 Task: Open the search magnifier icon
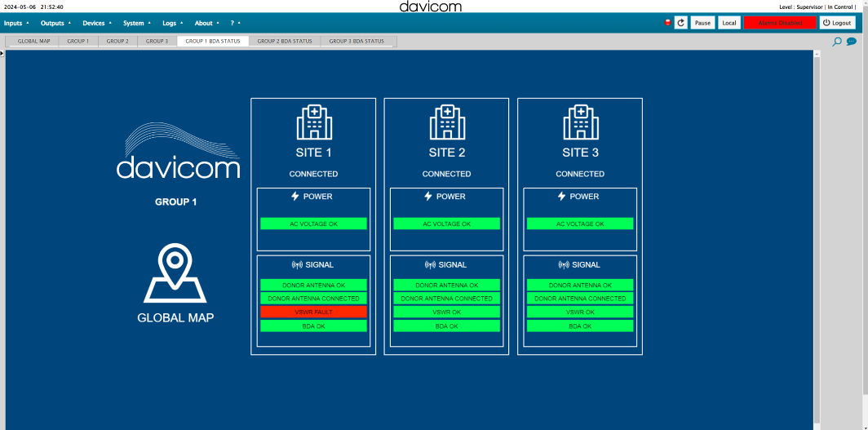[837, 42]
